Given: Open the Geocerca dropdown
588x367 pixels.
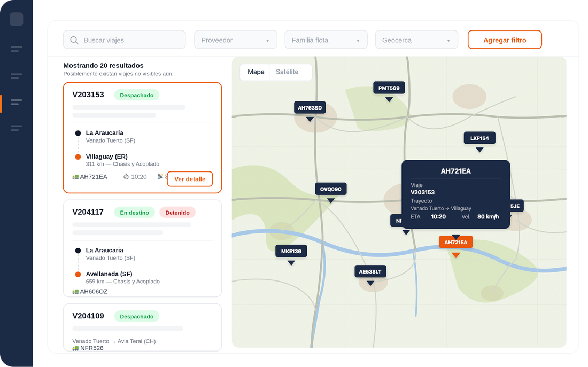Looking at the screenshot, I should [416, 40].
